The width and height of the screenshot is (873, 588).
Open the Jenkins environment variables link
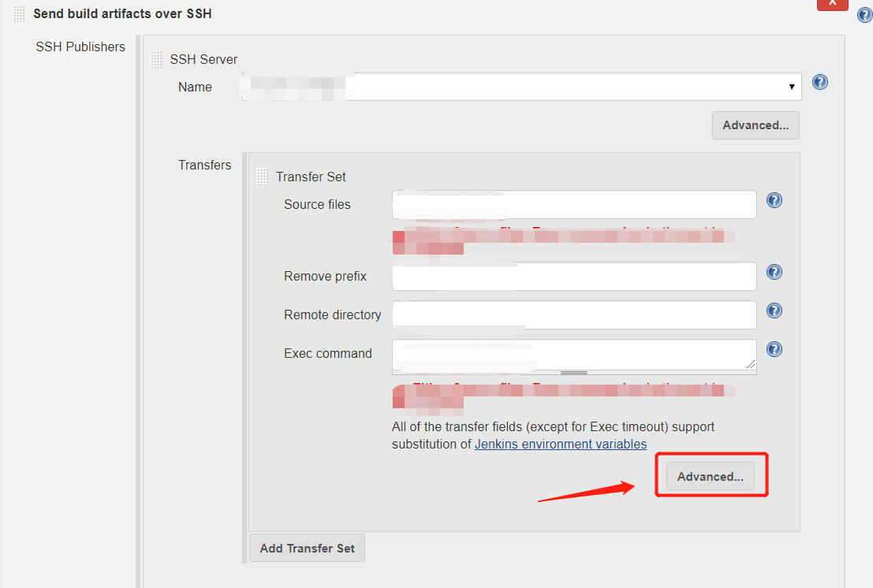point(560,444)
